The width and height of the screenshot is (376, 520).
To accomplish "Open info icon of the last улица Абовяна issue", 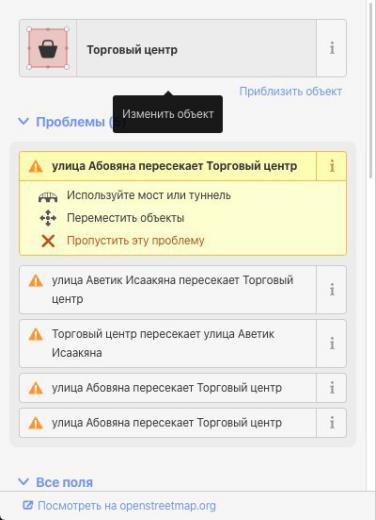I will [332, 423].
